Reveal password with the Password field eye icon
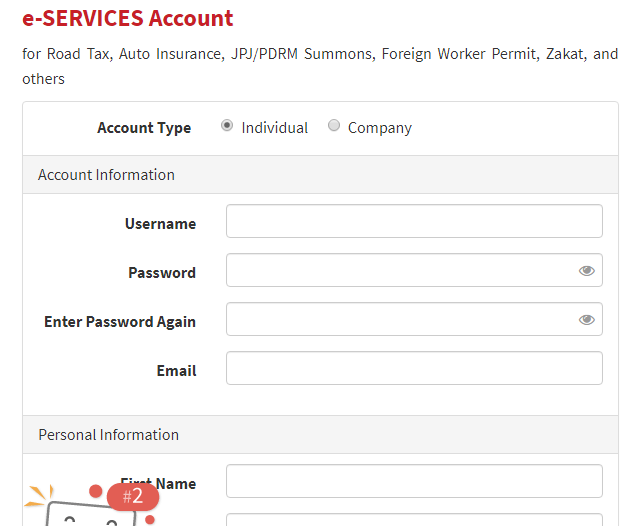 pyautogui.click(x=586, y=271)
